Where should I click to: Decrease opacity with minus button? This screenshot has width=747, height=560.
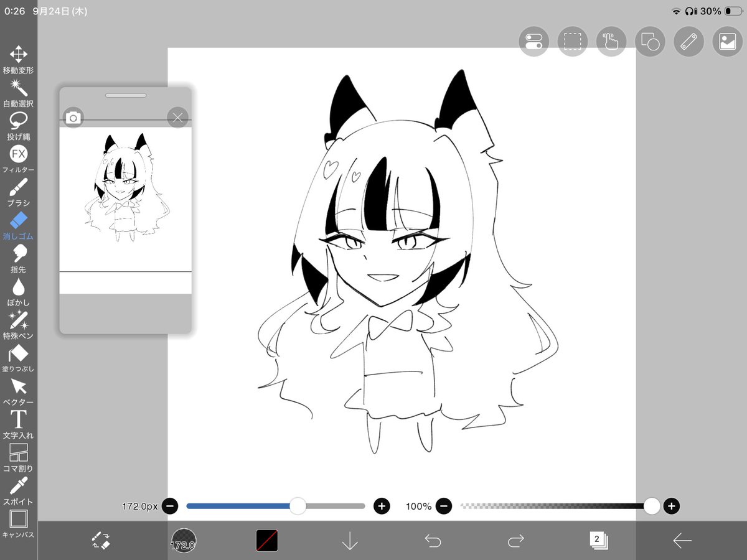tap(444, 506)
